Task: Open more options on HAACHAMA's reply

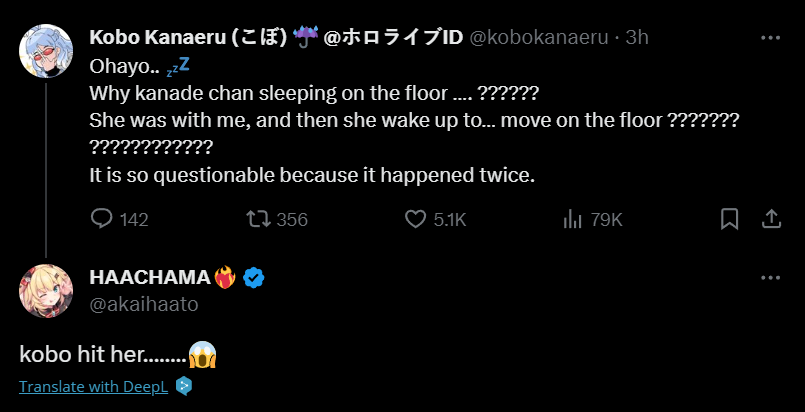Action: click(x=770, y=277)
